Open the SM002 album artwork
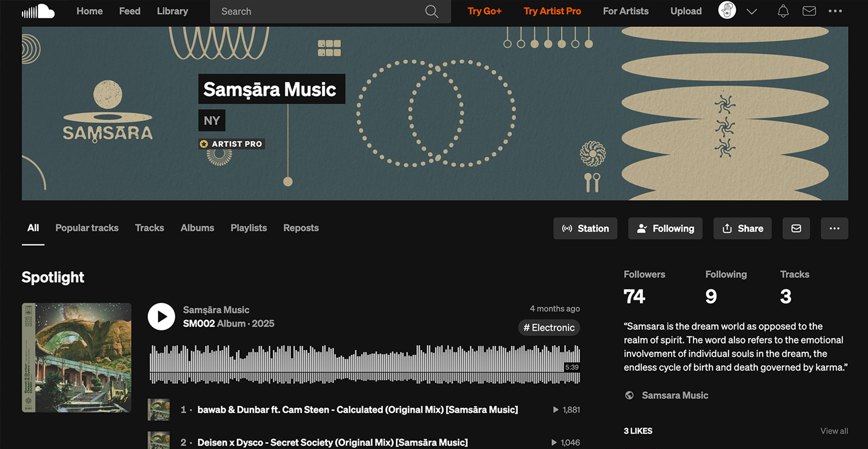 77,358
